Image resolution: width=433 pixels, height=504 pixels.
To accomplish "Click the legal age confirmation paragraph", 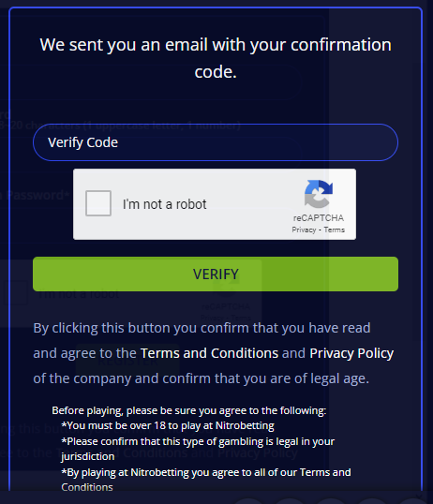I will point(214,353).
